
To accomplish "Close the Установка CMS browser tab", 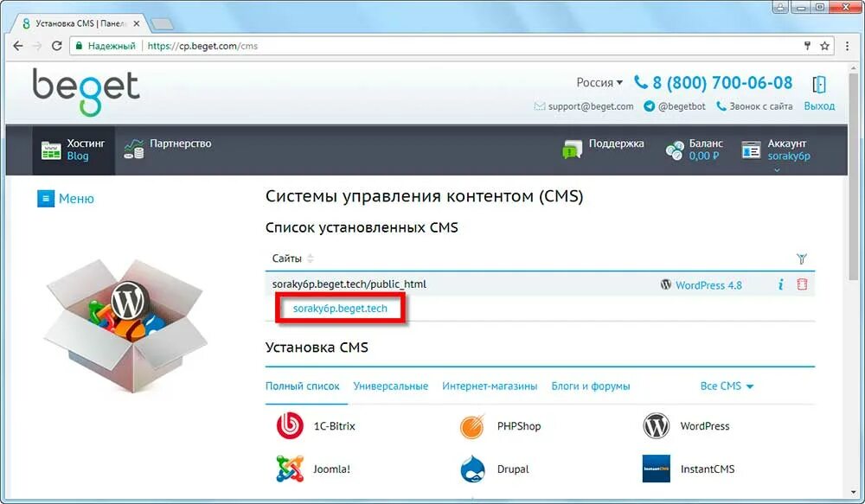I will pyautogui.click(x=137, y=23).
